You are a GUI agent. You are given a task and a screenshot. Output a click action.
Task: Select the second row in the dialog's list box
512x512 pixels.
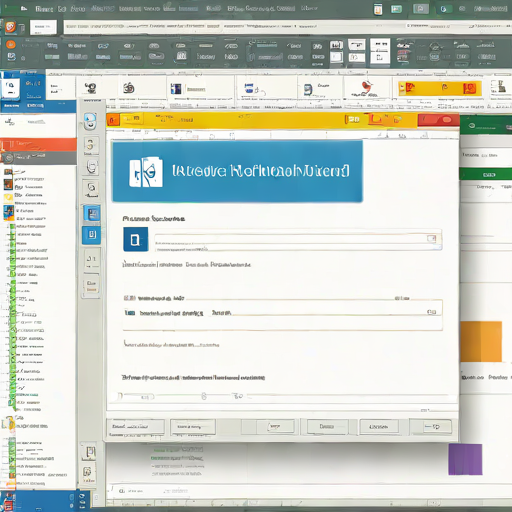pos(282,313)
